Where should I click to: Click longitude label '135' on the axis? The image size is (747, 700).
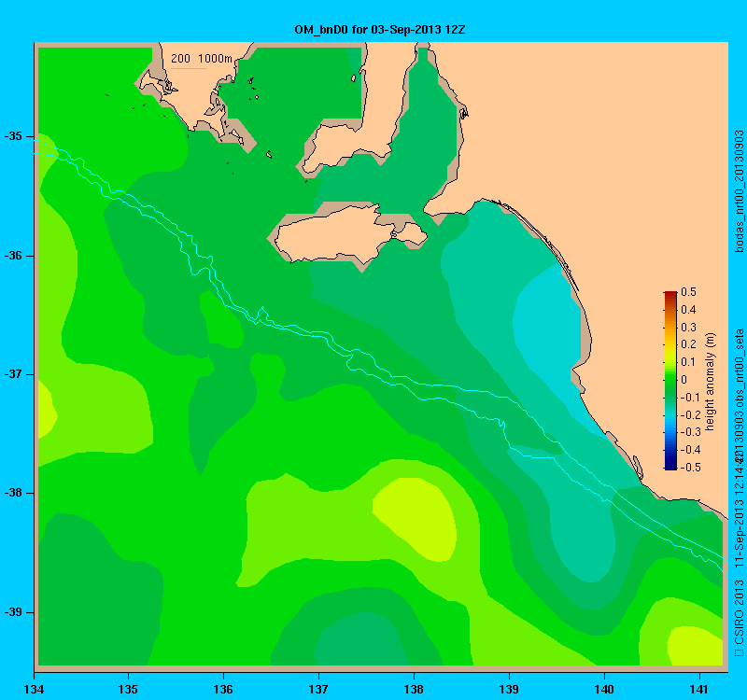pyautogui.click(x=128, y=689)
